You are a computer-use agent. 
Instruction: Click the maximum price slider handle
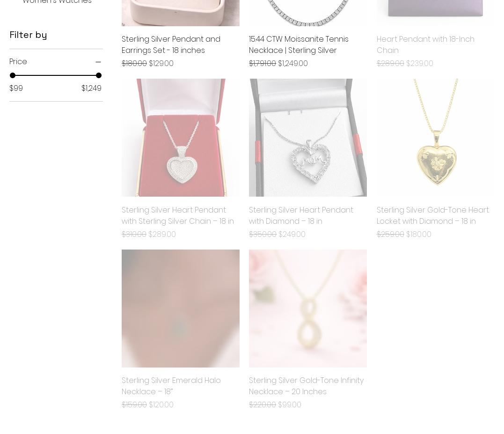point(99,75)
